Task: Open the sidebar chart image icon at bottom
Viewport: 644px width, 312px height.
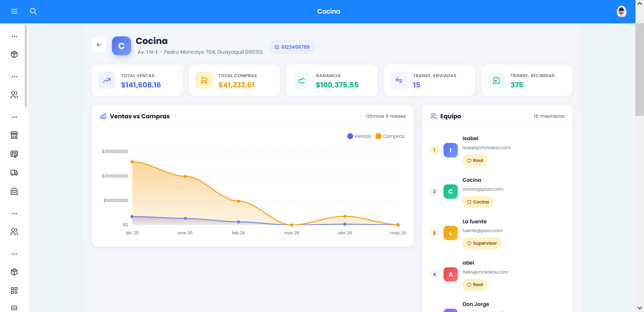Action: pyautogui.click(x=14, y=308)
